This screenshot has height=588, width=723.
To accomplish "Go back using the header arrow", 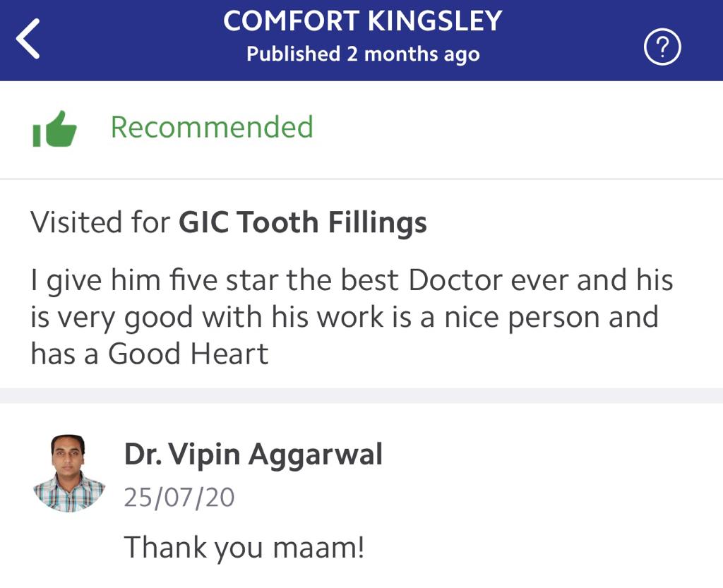I will coord(30,40).
